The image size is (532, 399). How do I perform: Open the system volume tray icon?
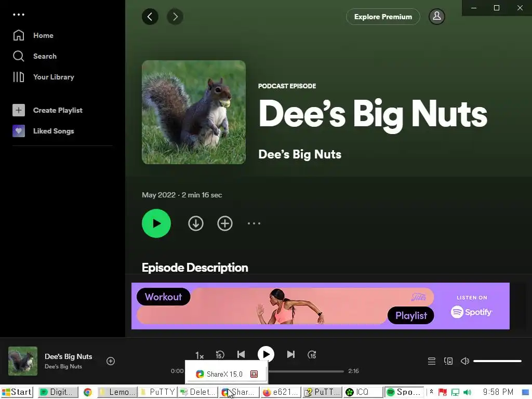pos(467,393)
